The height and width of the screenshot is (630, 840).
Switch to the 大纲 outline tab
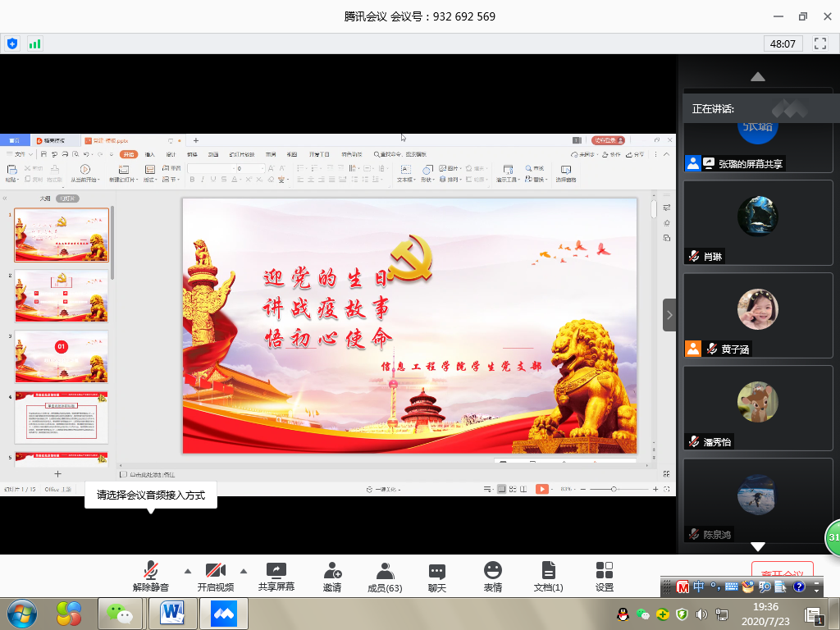click(45, 199)
